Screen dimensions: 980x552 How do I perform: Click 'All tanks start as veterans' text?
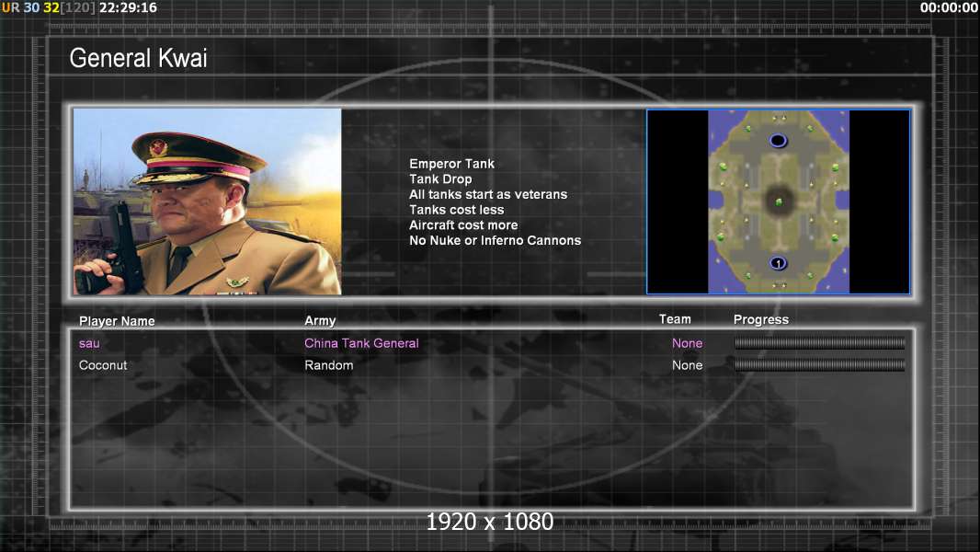tap(488, 194)
